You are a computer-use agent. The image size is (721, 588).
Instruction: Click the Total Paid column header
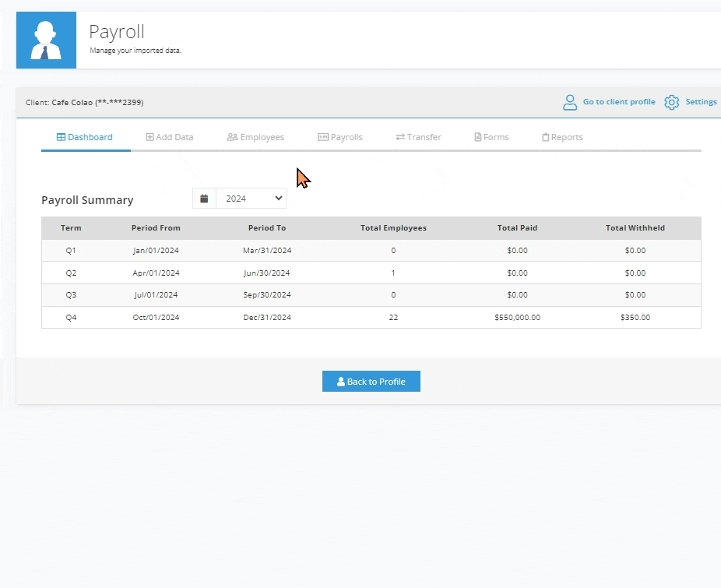(517, 227)
